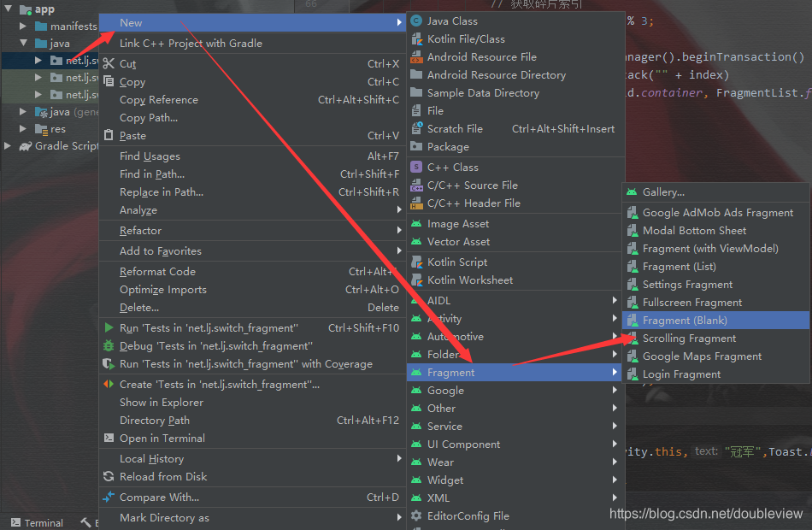Collapse the java folder in tree
Viewport: 812px width, 530px height.
(x=23, y=43)
